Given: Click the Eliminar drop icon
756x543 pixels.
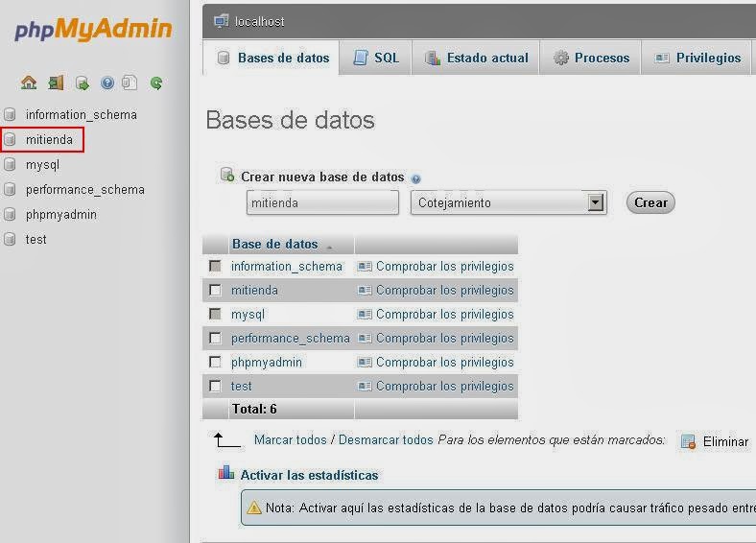Looking at the screenshot, I should (688, 441).
